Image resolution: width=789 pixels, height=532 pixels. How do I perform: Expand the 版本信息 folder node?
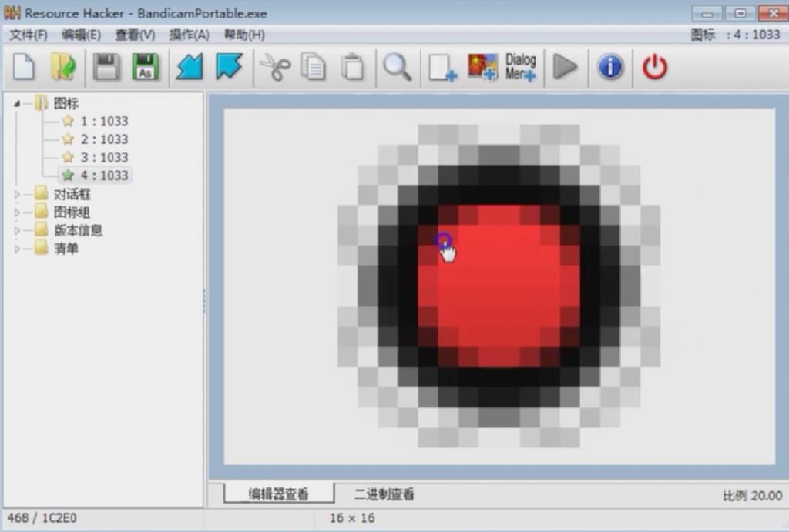point(18,230)
